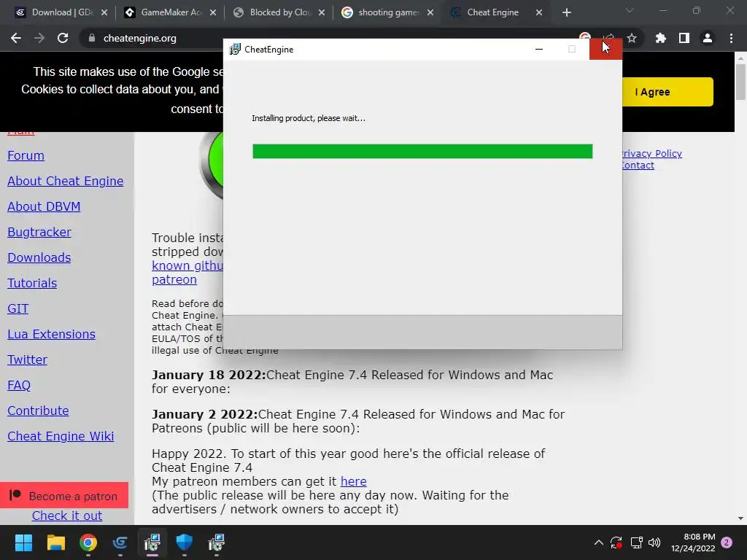Image resolution: width=747 pixels, height=560 pixels.
Task: Open the Forum link
Action: 26,156
